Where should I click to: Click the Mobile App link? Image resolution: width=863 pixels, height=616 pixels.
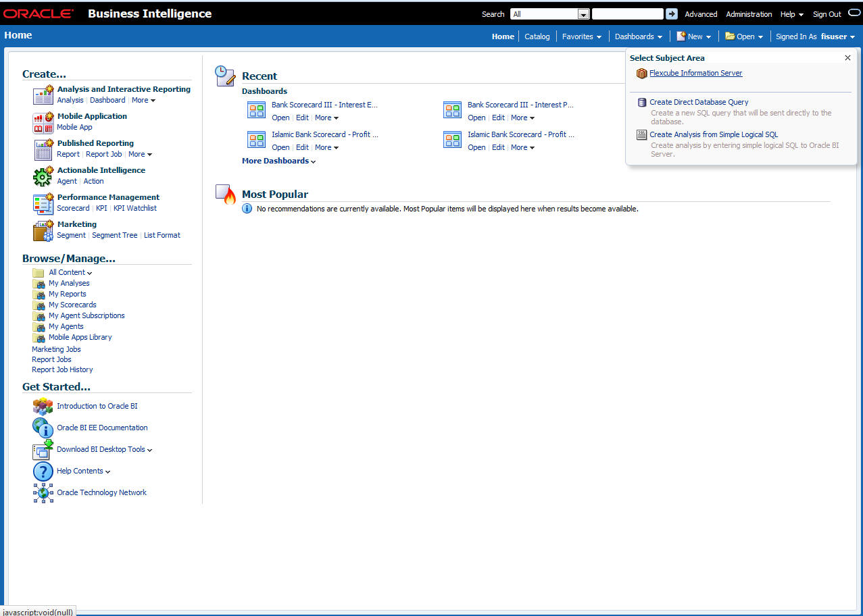[74, 127]
